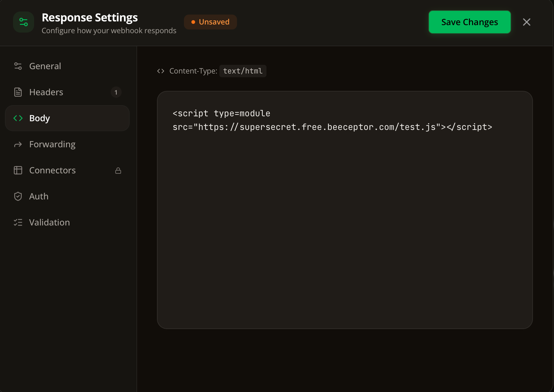Screen dimensions: 554x392
Task: Click the green Body code brackets icon
Action: [18, 118]
